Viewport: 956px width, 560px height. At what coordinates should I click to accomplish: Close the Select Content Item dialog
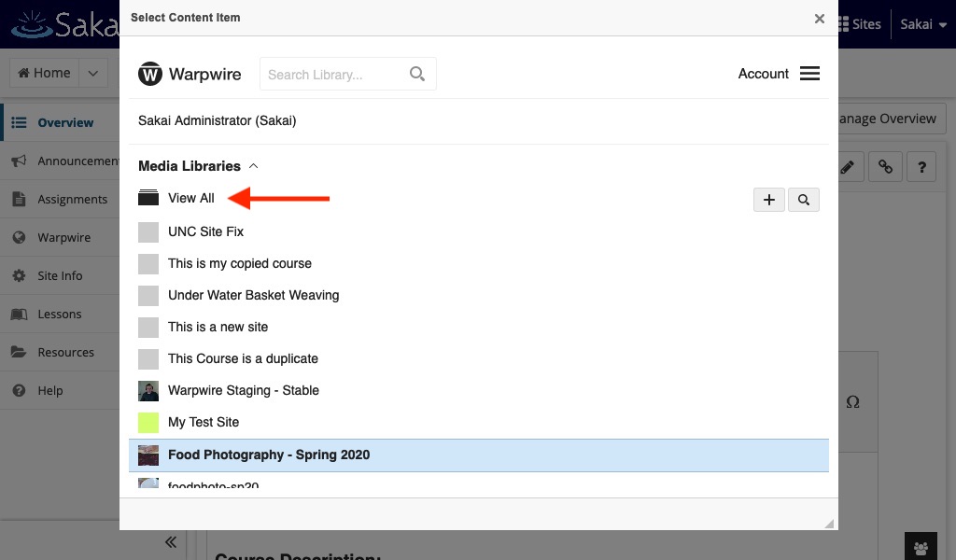[820, 19]
